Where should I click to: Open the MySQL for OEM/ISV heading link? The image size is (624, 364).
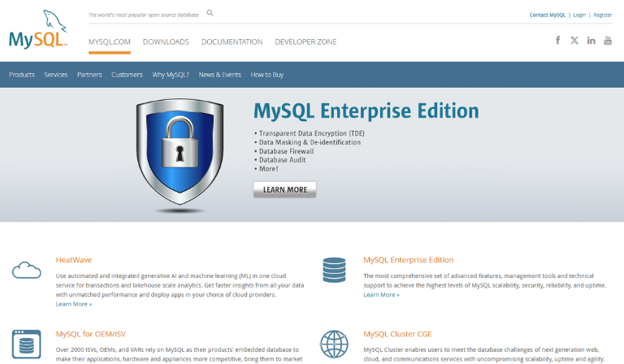91,334
